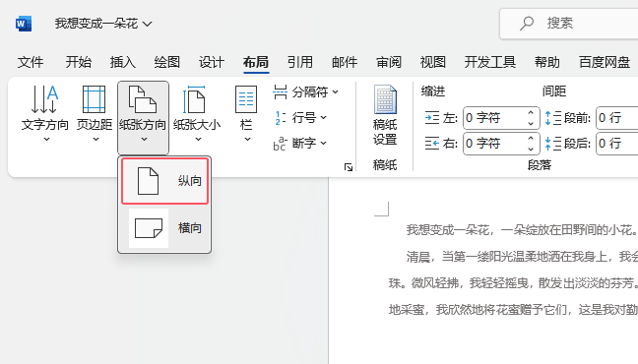The image size is (638, 364).
Task: Switch to the 绘图 Draw tab
Action: (167, 62)
